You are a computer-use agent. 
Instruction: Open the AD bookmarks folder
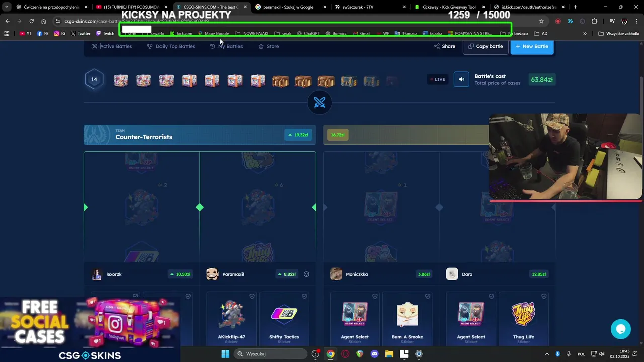(x=541, y=34)
